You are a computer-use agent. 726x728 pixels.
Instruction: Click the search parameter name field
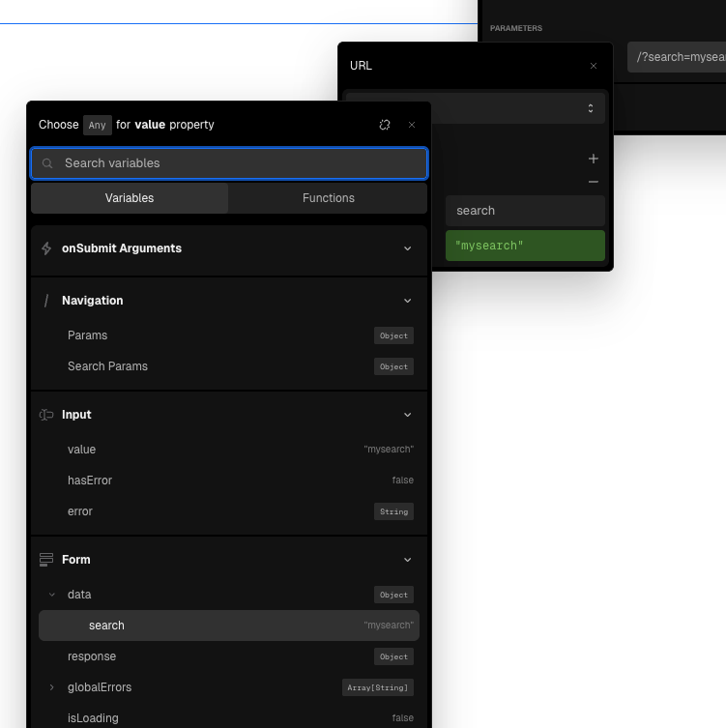point(525,211)
